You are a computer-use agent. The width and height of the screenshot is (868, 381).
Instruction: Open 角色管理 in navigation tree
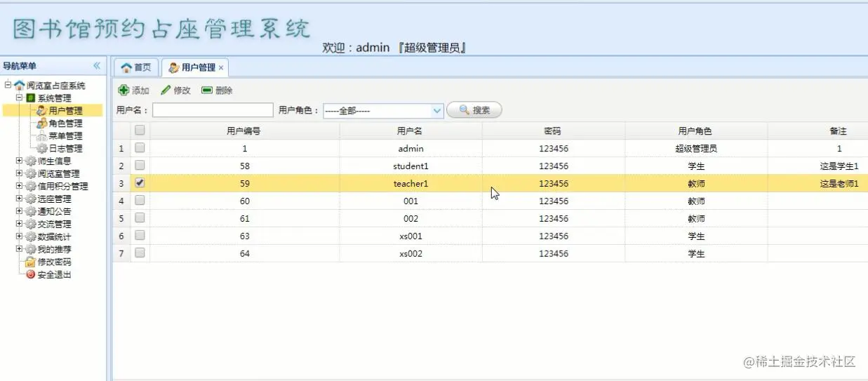click(65, 123)
